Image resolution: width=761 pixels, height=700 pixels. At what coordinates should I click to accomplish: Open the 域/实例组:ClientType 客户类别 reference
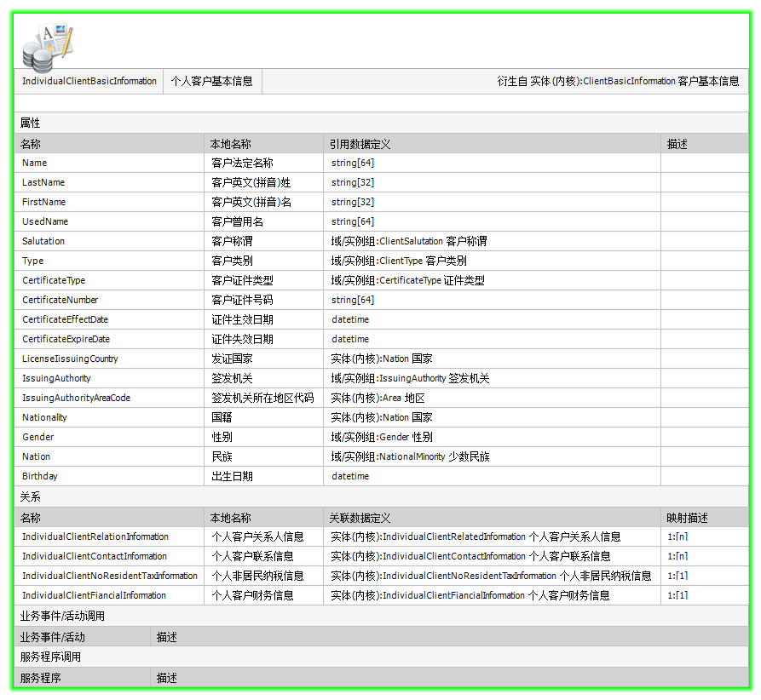point(399,261)
